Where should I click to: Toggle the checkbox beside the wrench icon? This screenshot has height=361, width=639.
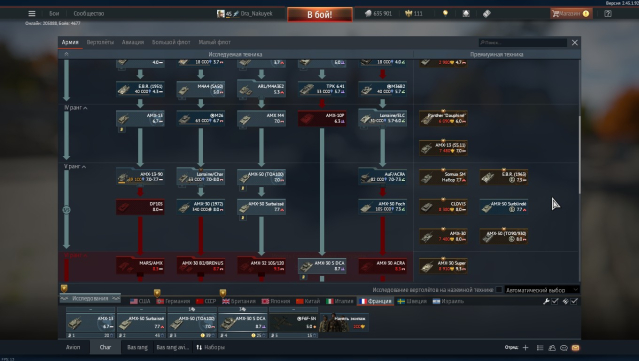555,301
